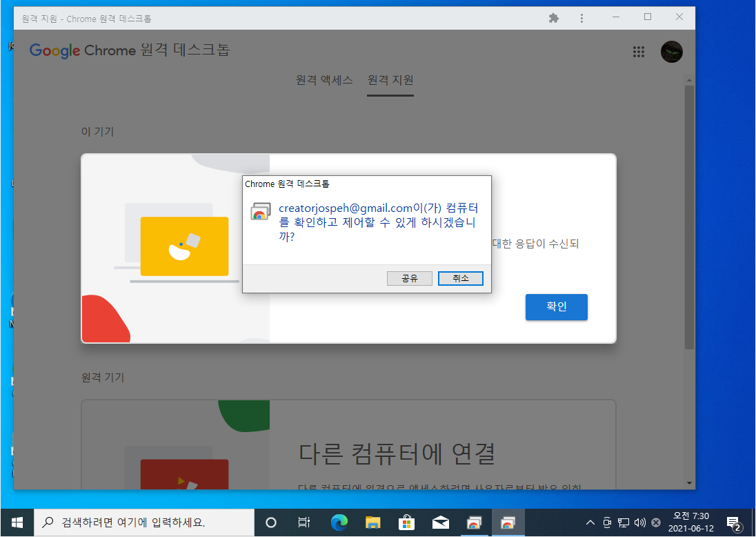Click the page scrollbar down arrow
This screenshot has width=756, height=537.
point(689,483)
